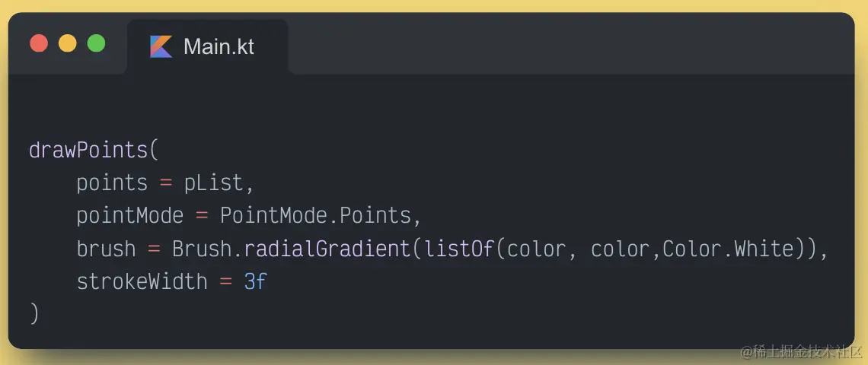868x365 pixels.
Task: Click the red close window dot
Action: click(39, 43)
